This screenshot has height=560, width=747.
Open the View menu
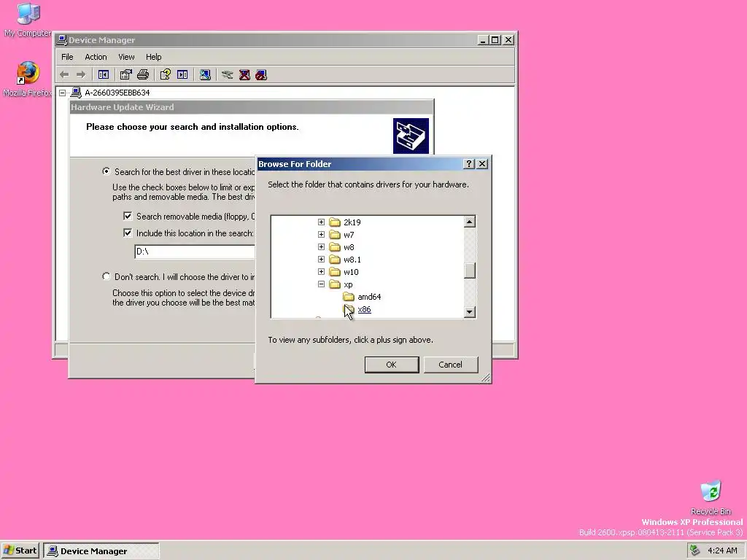pos(126,57)
